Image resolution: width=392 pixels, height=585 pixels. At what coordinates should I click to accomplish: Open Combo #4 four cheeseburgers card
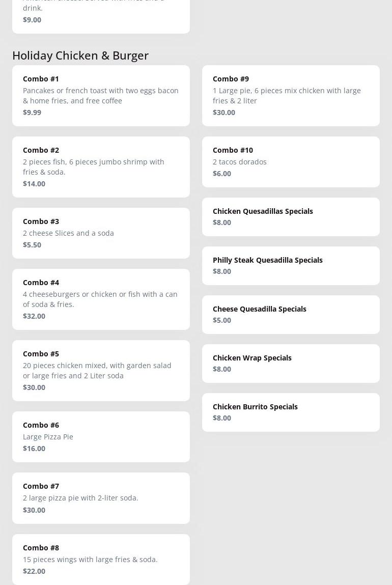101,299
